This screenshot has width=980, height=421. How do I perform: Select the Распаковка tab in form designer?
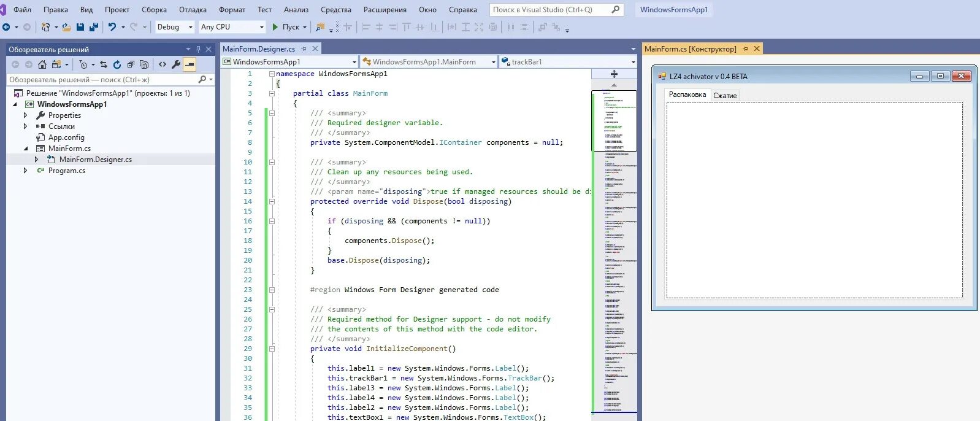(687, 95)
